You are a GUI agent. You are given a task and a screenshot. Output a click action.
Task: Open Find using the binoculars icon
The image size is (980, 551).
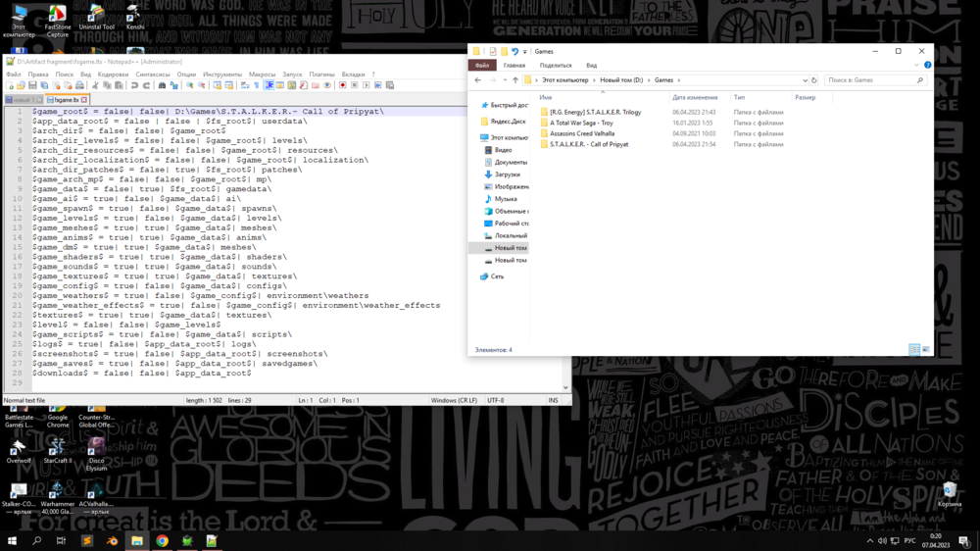(162, 86)
